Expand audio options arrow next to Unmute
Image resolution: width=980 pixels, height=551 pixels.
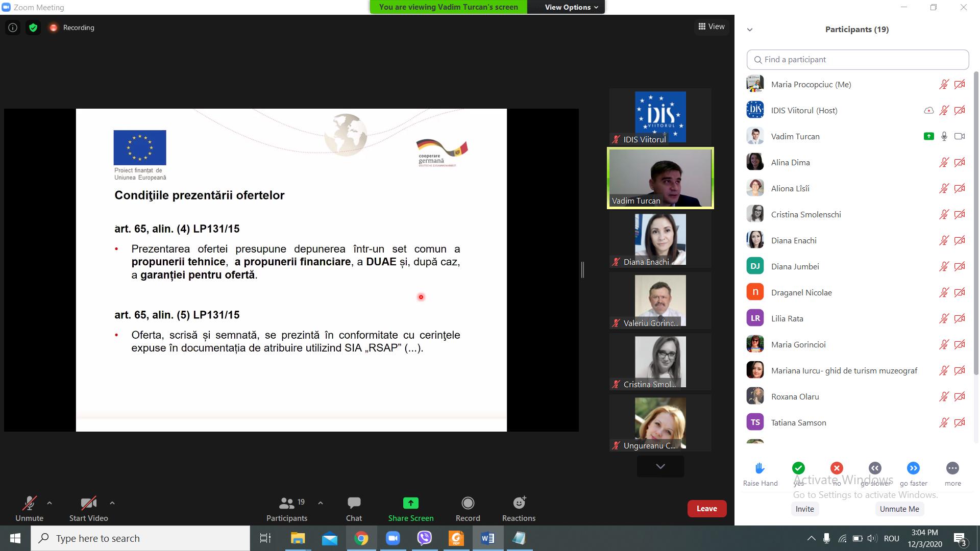50,503
